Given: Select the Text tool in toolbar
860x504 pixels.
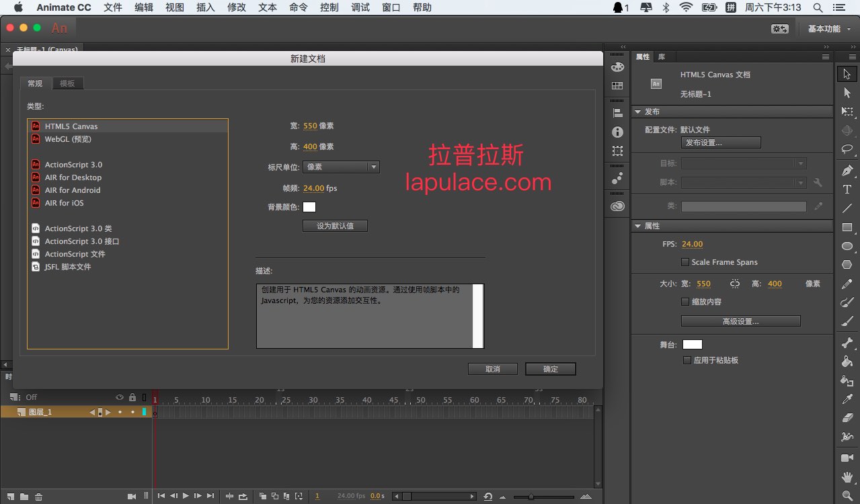Looking at the screenshot, I should [847, 190].
